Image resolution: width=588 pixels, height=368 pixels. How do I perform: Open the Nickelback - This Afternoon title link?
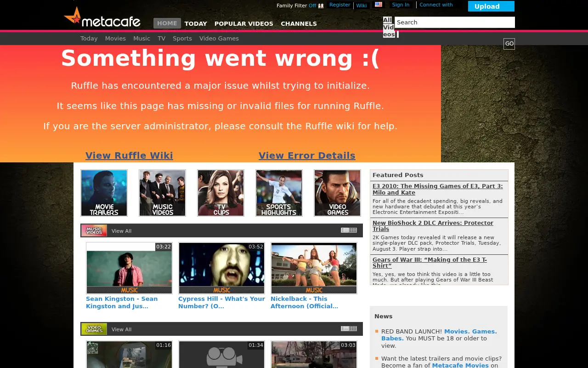click(x=304, y=302)
